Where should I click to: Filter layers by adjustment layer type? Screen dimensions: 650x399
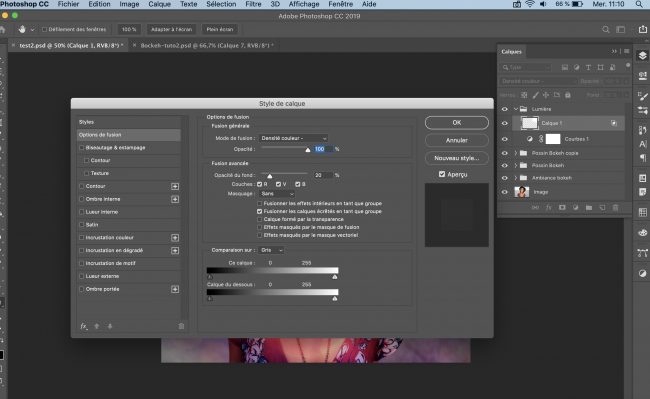[x=577, y=67]
